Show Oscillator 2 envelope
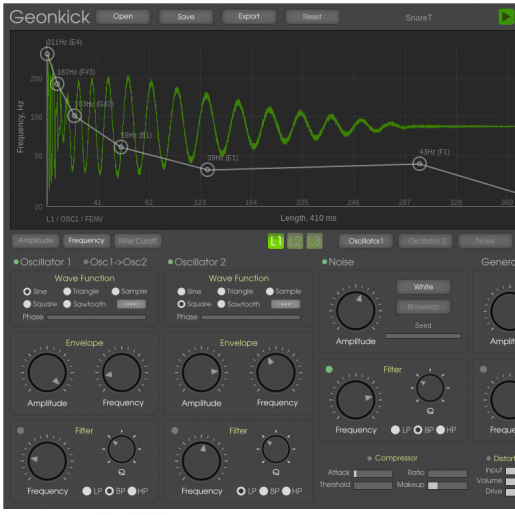Screen dimensions: 515x515 tap(426, 241)
